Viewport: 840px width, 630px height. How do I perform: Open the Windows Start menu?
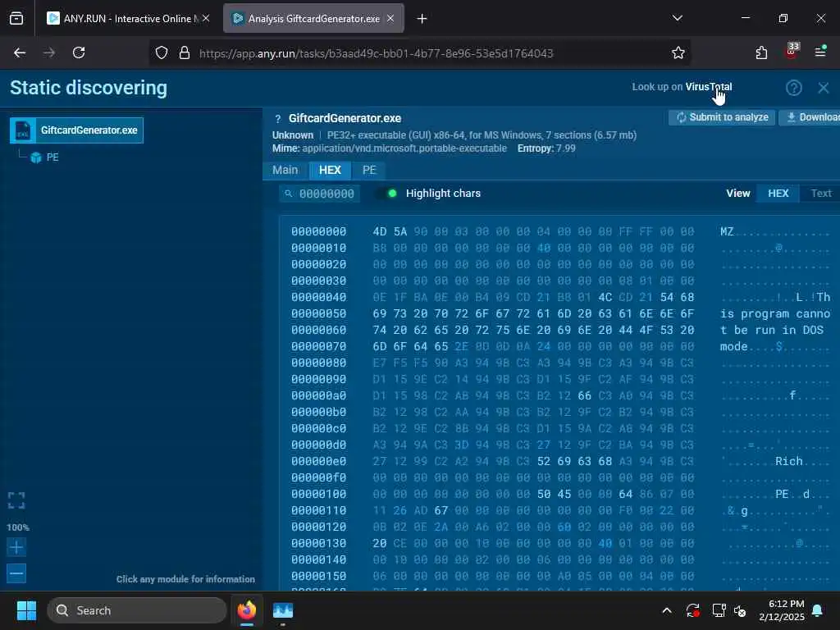coord(26,610)
